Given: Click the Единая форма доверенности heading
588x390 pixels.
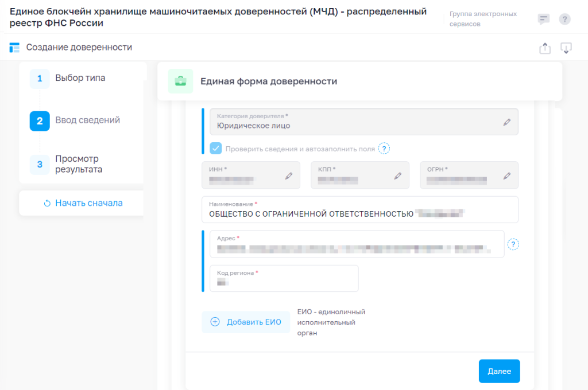Looking at the screenshot, I should pos(269,81).
